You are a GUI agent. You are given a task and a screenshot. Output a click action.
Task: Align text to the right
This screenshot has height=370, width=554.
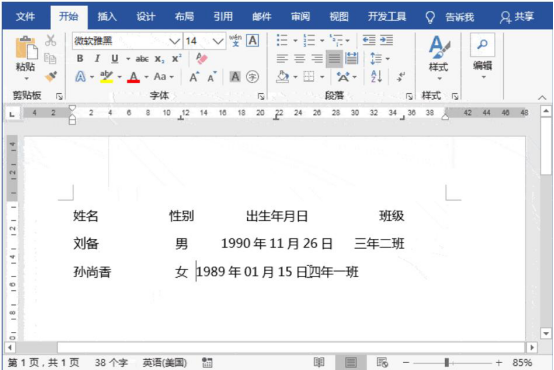point(317,58)
